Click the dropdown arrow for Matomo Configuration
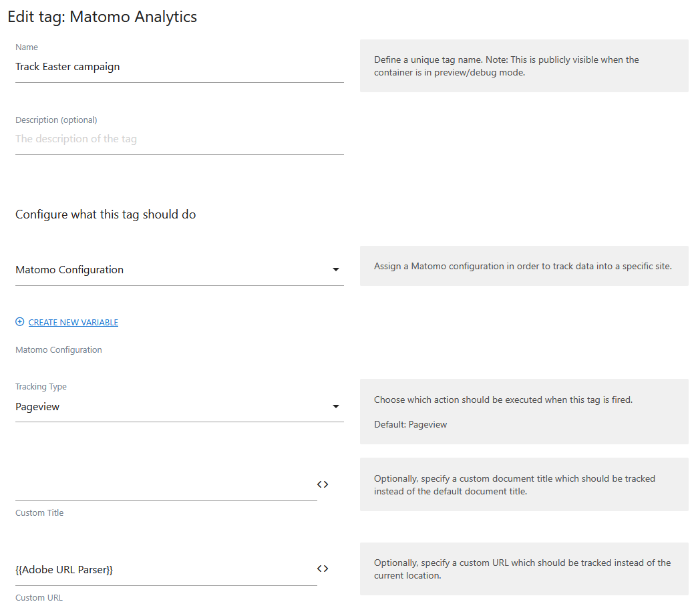Viewport: 698px width, 616px height. click(x=336, y=269)
